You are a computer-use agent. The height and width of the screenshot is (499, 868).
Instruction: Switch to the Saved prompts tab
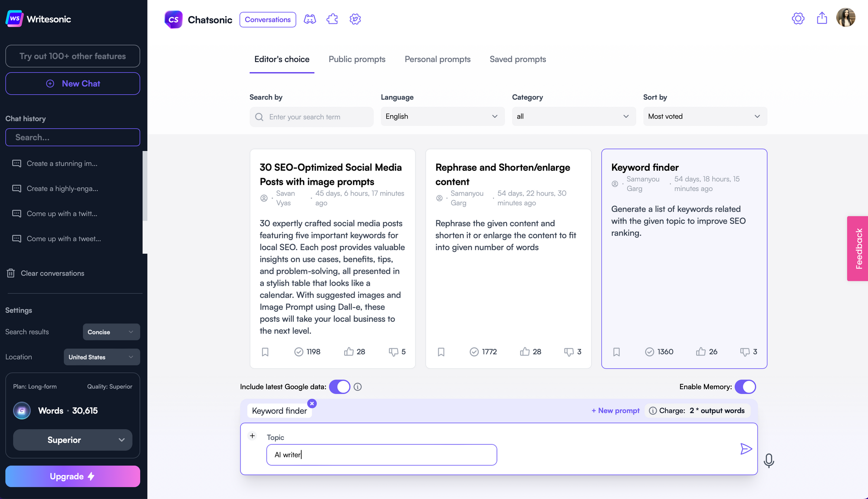(x=517, y=59)
